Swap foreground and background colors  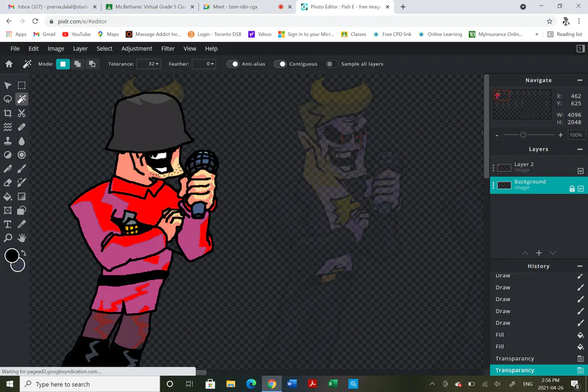click(x=24, y=253)
